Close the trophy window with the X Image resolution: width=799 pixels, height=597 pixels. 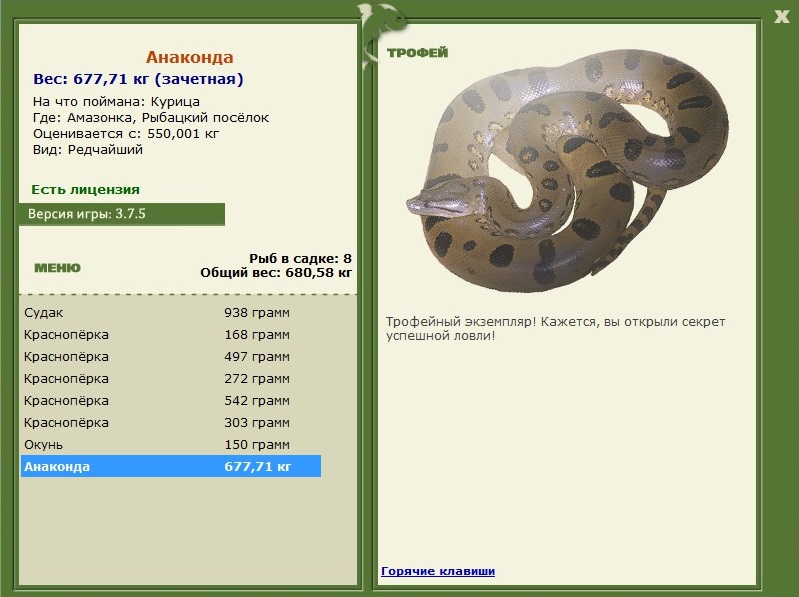pos(781,17)
